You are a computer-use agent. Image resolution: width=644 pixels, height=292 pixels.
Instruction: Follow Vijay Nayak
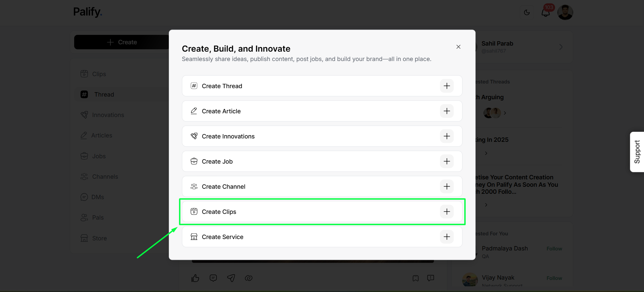click(x=554, y=278)
